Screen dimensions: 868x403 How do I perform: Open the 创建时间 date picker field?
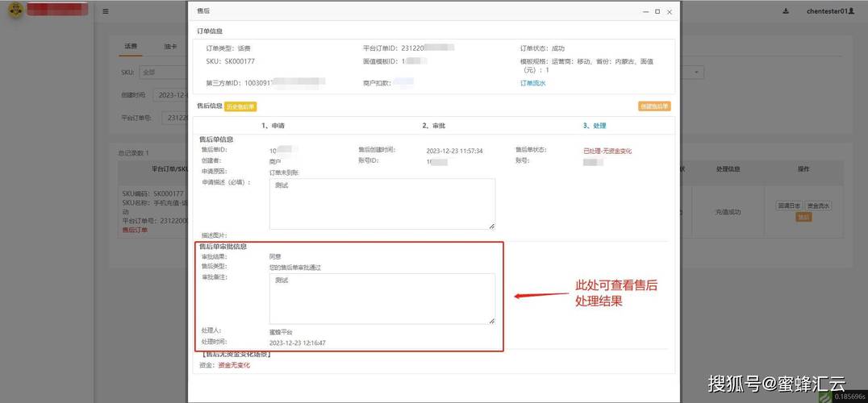[x=170, y=95]
